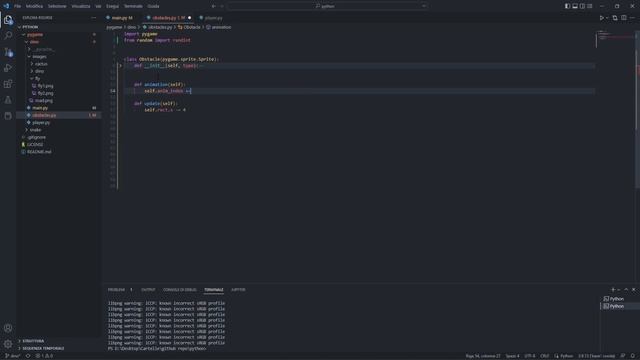This screenshot has width=640, height=360.
Task: Close the terminal panel with the X
Action: coord(633,290)
